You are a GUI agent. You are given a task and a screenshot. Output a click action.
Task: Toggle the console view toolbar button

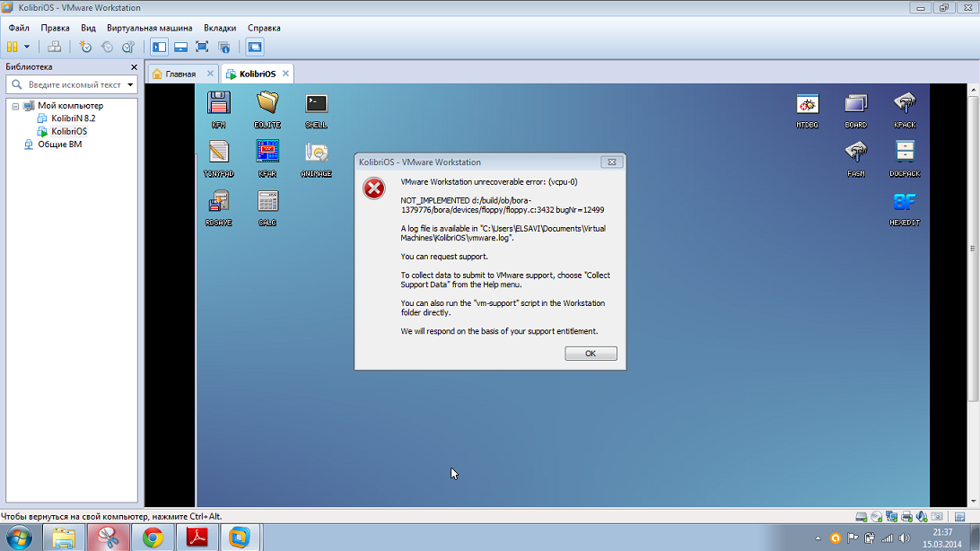point(255,47)
